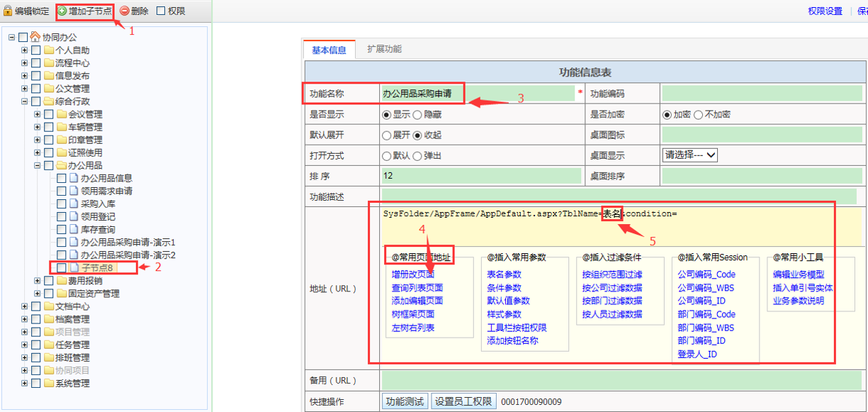
Task: Check the box next to 办公用品采购申请-演示1
Action: [62, 242]
